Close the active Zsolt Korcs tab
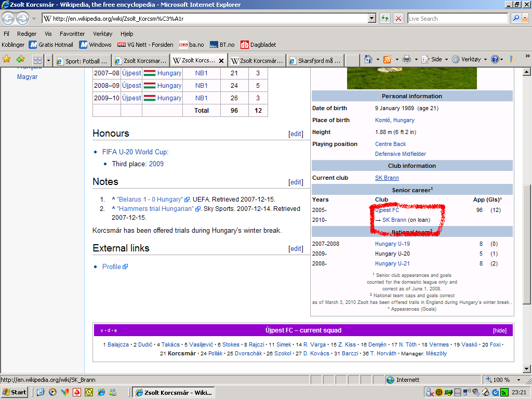The height and width of the screenshot is (399, 532). click(x=221, y=61)
